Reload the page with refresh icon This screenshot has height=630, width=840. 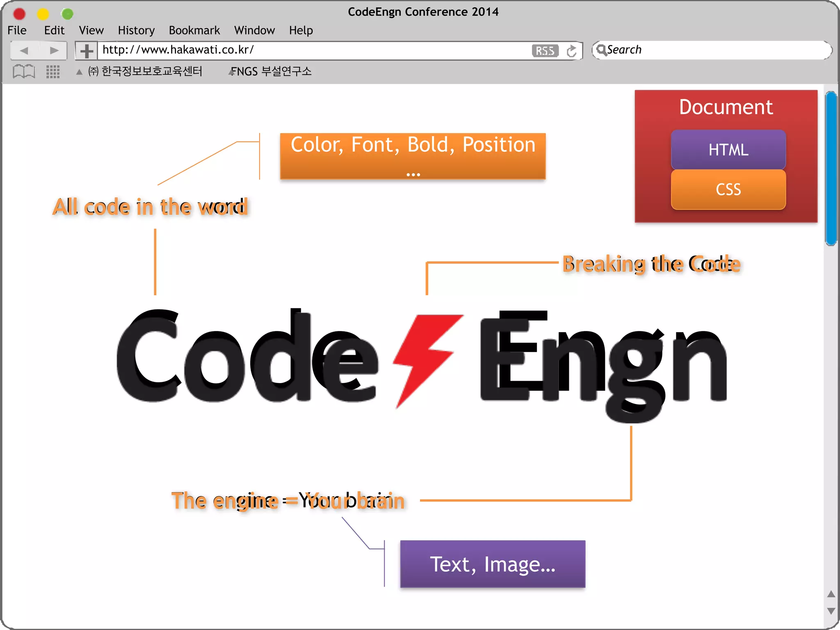click(571, 51)
